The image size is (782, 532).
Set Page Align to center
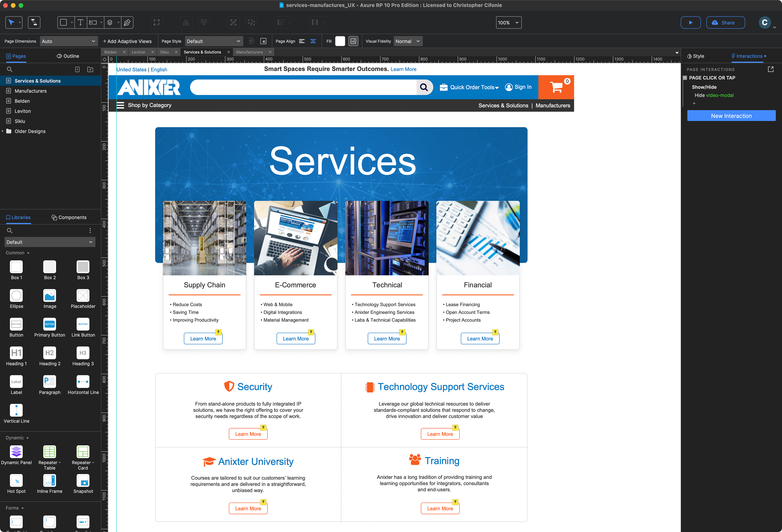pyautogui.click(x=313, y=41)
